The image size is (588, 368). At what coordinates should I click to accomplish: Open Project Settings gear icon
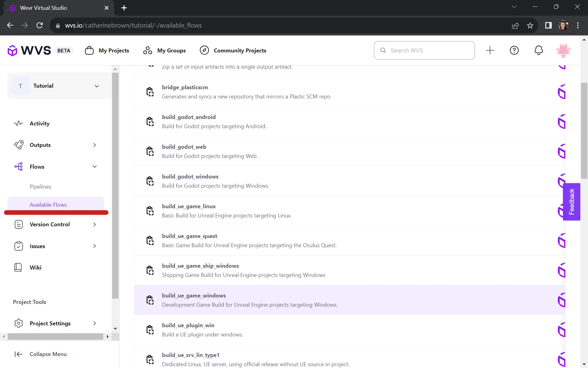coord(18,323)
